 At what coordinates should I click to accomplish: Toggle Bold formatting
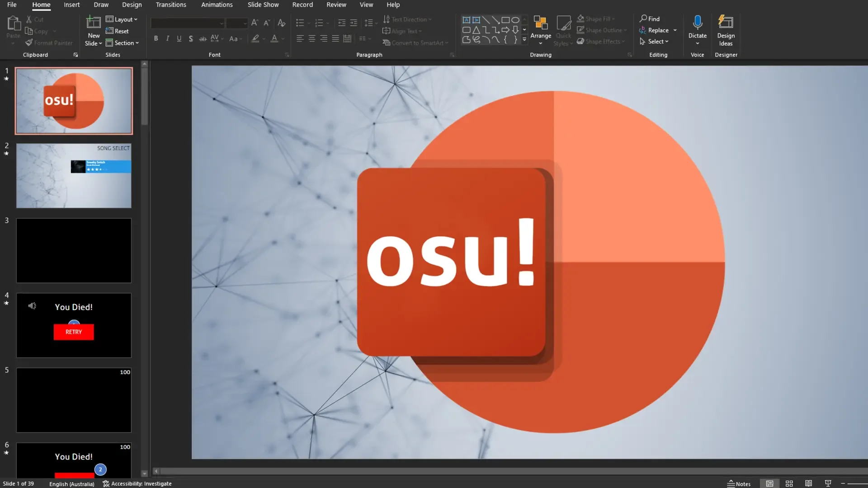click(x=156, y=38)
